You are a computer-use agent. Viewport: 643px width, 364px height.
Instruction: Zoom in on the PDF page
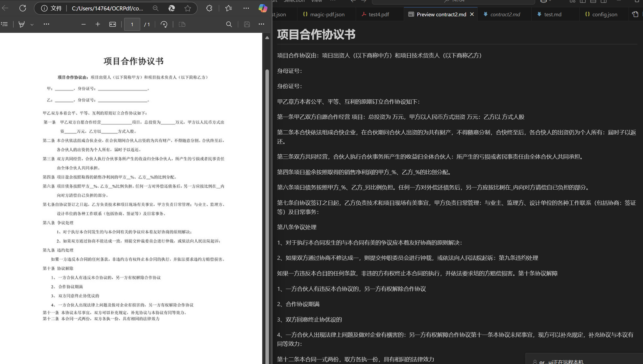[98, 24]
